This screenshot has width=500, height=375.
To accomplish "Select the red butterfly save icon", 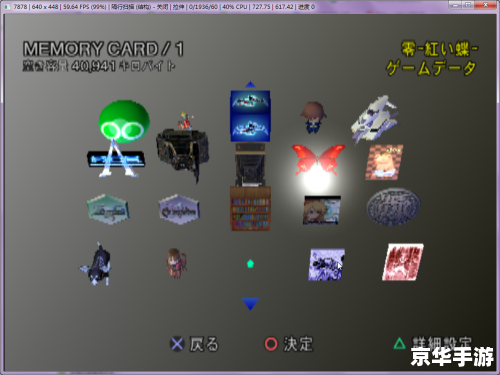I will click(318, 160).
